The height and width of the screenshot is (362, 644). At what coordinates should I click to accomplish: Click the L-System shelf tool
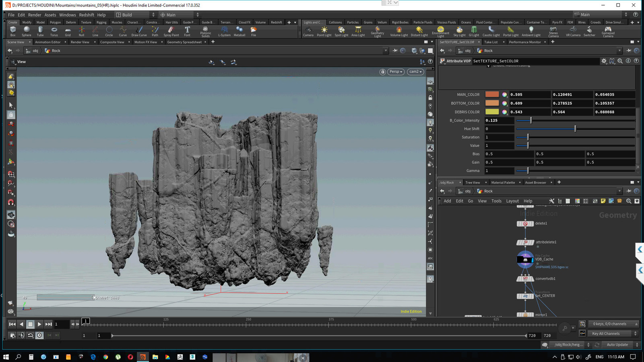point(224,31)
